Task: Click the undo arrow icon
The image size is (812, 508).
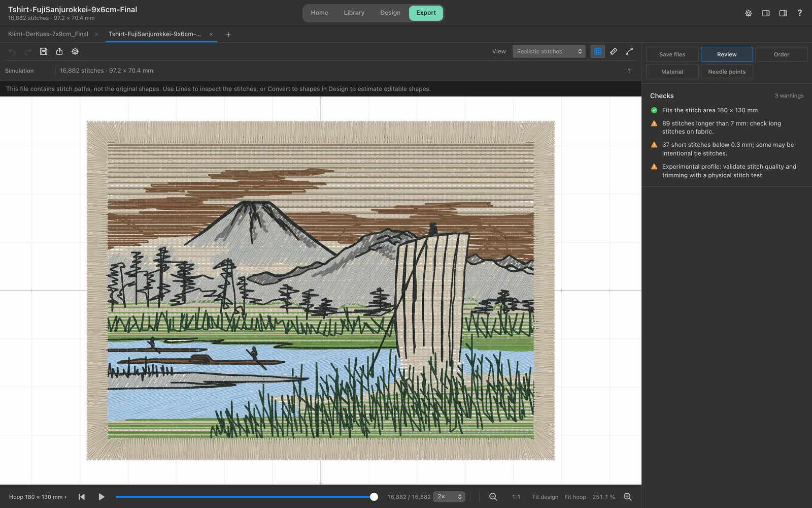Action: click(x=12, y=51)
